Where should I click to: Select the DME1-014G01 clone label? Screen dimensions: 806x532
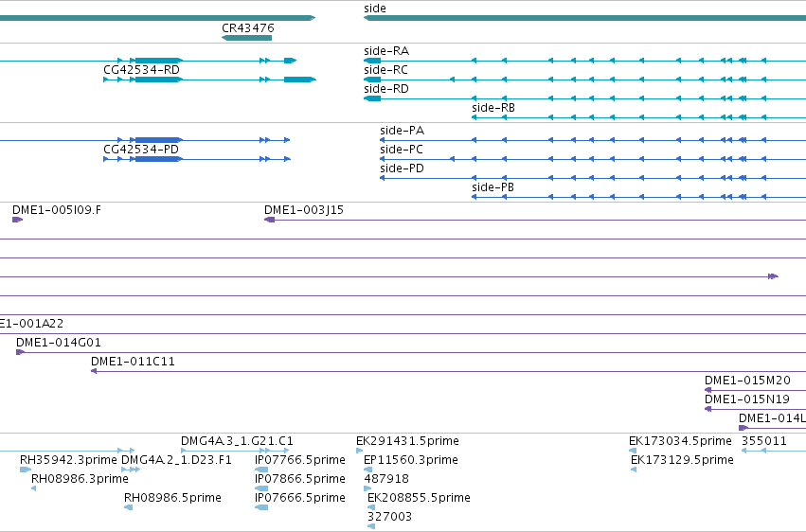click(x=59, y=343)
